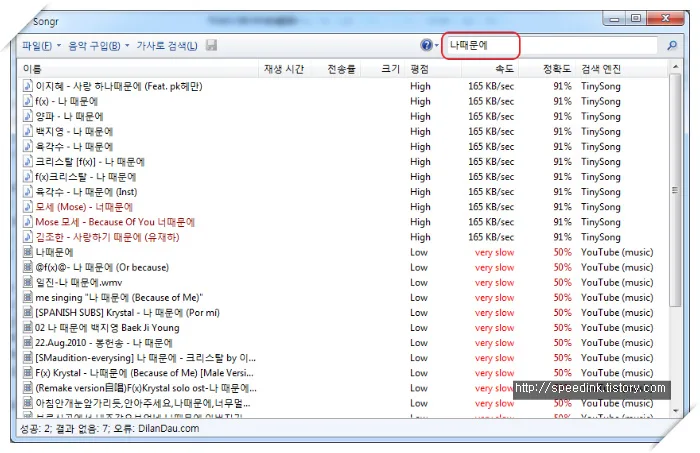Screen dimensions: 700x453
Task: Click video icon beside 일진-나 때문에.wmv
Action: click(28, 282)
